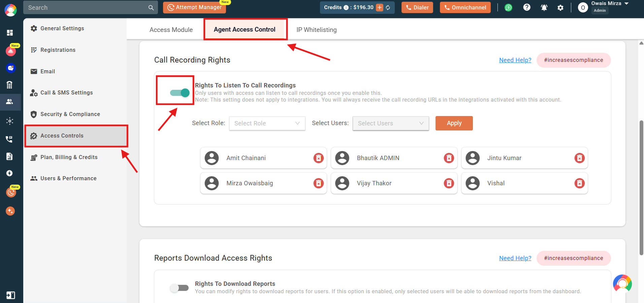Open the Attempt Manager button
Viewport: 644px width, 303px height.
(194, 7)
